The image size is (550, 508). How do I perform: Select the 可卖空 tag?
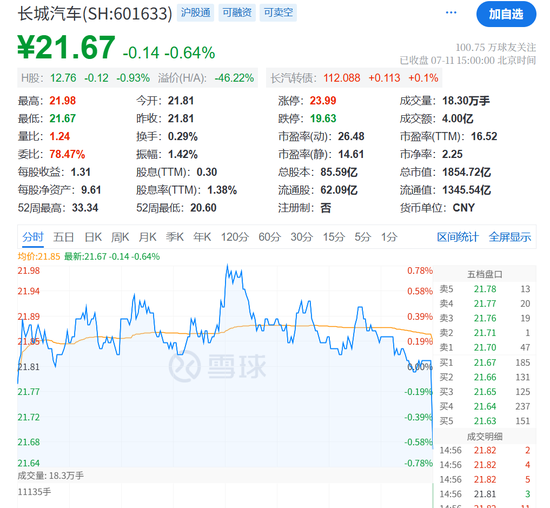click(278, 13)
